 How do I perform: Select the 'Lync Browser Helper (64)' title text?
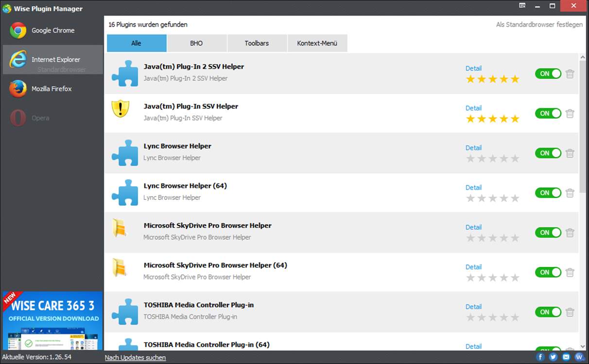coord(185,186)
